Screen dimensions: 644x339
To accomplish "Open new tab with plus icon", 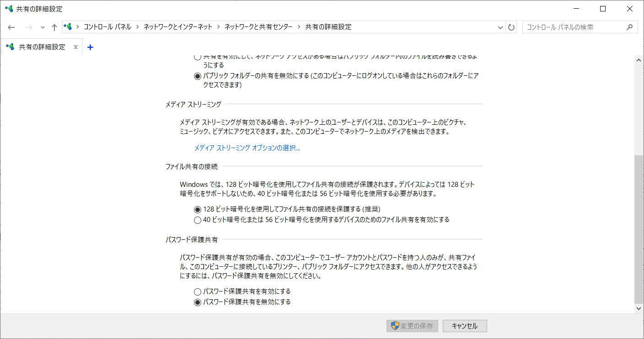I will pyautogui.click(x=90, y=47).
